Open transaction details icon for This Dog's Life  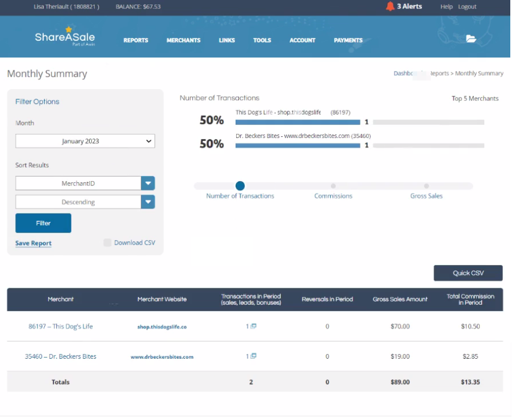pyautogui.click(x=253, y=326)
